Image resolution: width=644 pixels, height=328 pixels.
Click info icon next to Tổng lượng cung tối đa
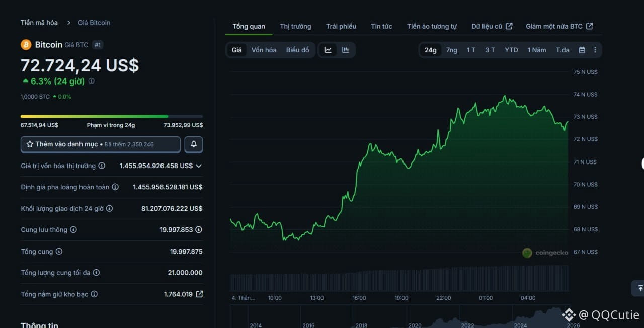coord(96,273)
